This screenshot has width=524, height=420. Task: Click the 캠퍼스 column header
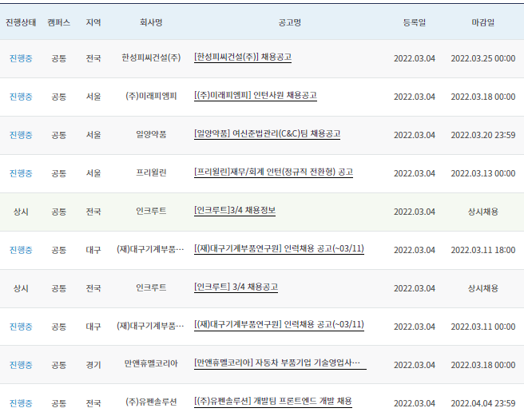(59, 22)
